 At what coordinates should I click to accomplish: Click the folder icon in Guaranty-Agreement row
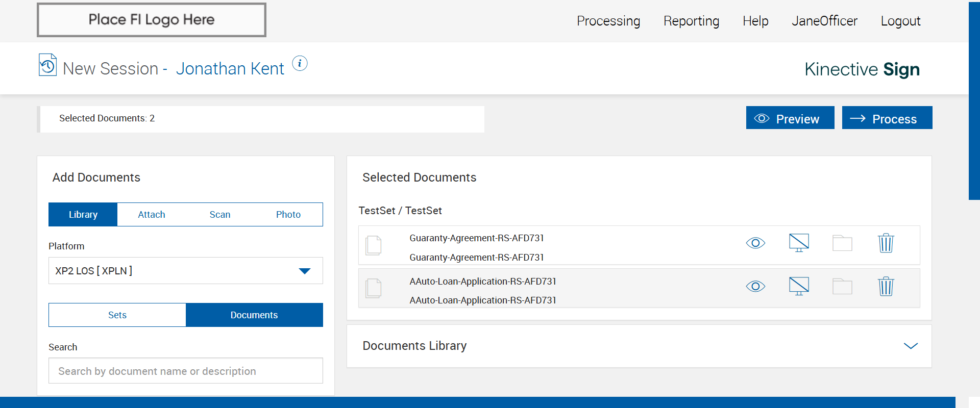pos(842,243)
